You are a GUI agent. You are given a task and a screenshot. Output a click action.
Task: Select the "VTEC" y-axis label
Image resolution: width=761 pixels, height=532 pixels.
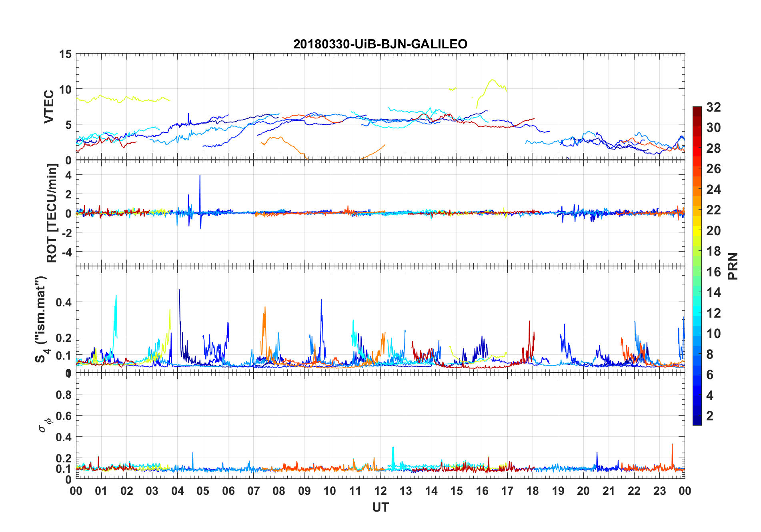[49, 107]
